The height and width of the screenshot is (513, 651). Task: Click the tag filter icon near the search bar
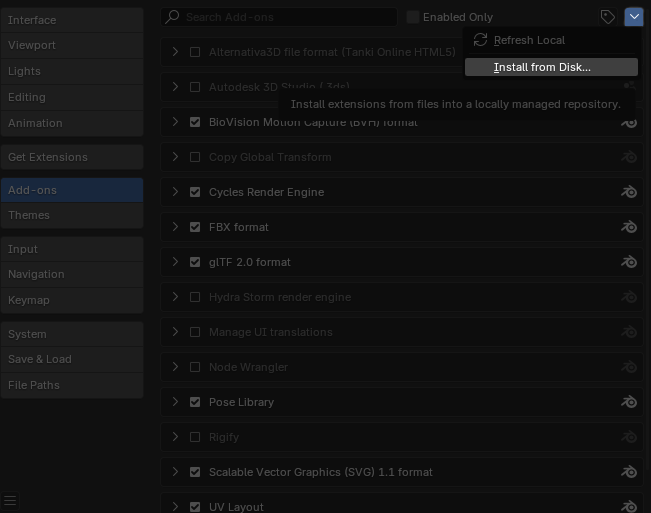click(x=607, y=17)
